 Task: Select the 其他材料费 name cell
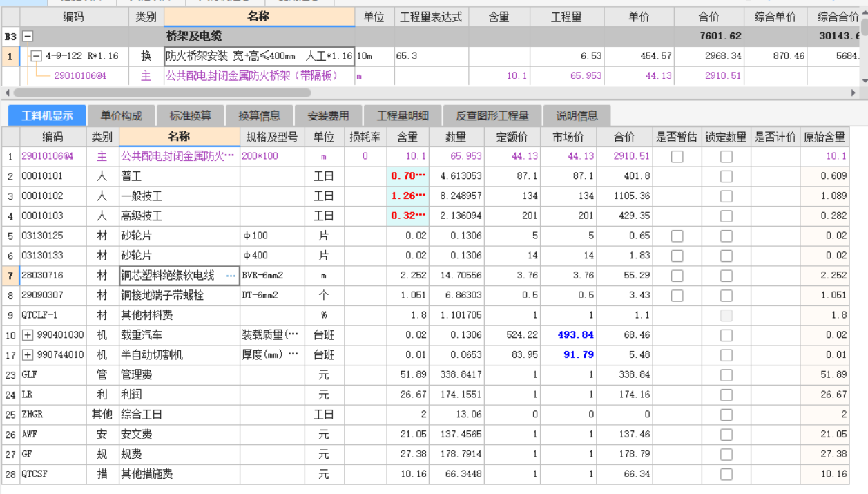click(180, 316)
